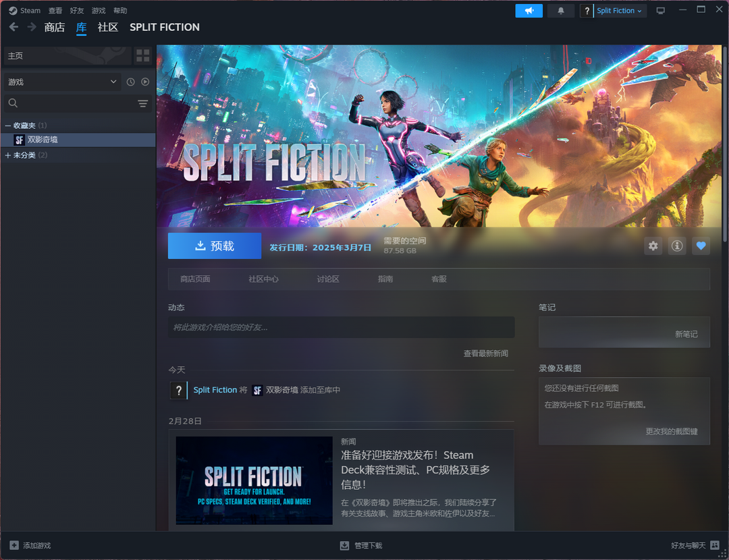Viewport: 729px width, 560px height.
Task: Open game settings via the gear icon
Action: (x=653, y=246)
